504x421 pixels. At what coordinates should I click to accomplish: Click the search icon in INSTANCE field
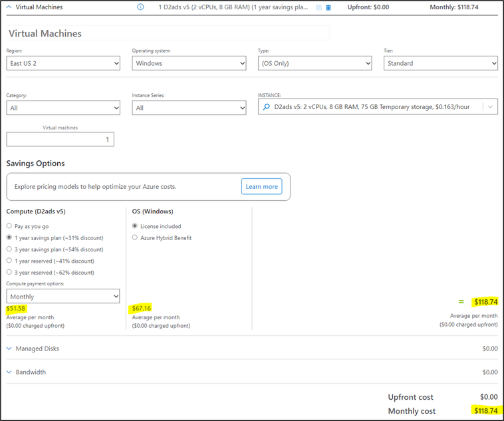pos(266,107)
